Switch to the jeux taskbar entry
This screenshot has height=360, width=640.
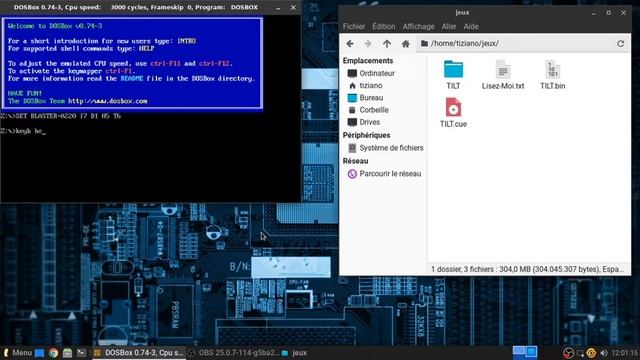click(x=294, y=353)
